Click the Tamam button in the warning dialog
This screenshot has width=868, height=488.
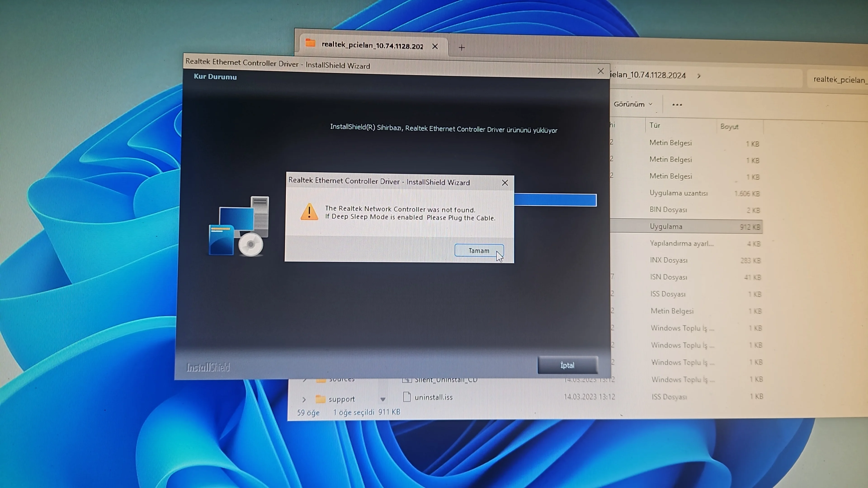(x=479, y=251)
